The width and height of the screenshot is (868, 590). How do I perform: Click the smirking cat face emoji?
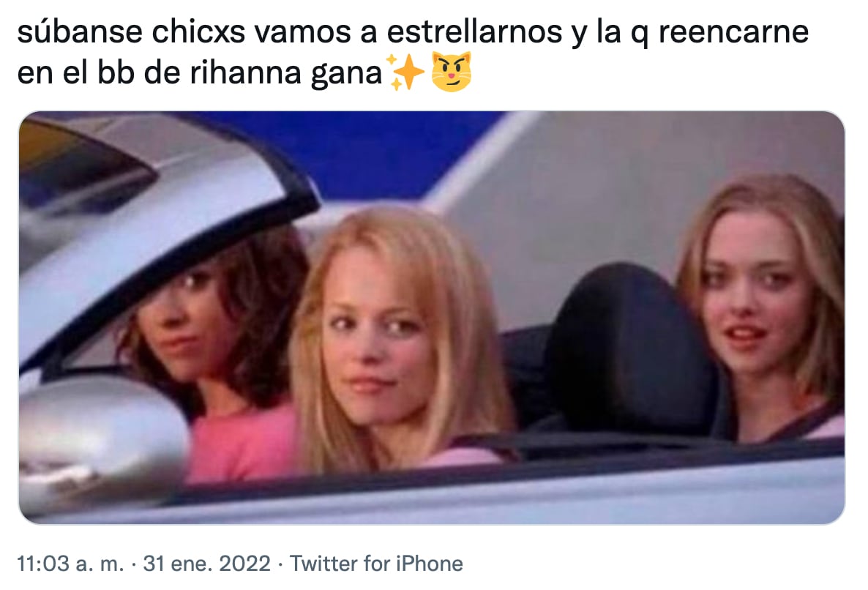point(451,72)
